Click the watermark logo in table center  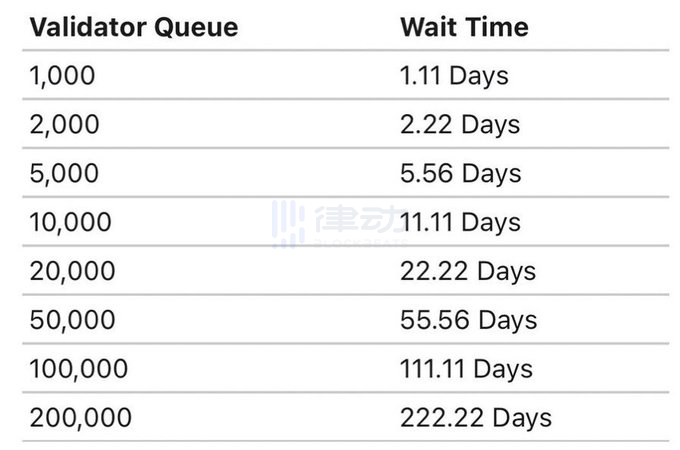(288, 224)
